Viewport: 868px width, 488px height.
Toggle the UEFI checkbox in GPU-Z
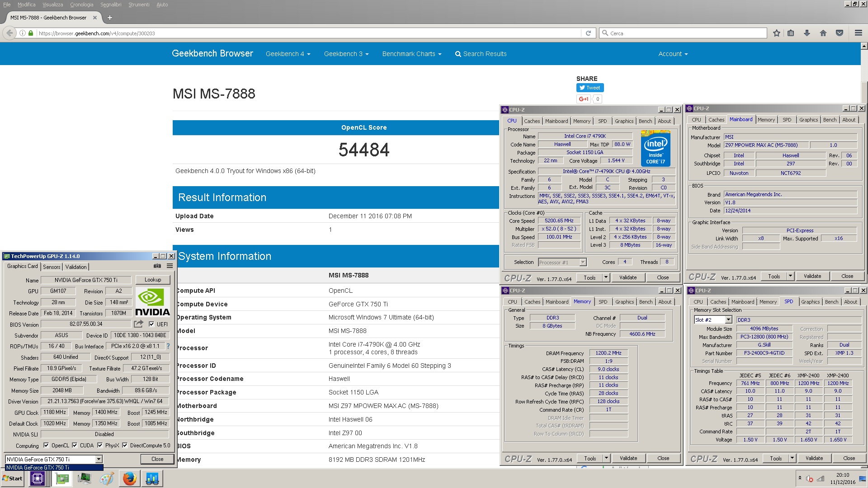tap(151, 324)
